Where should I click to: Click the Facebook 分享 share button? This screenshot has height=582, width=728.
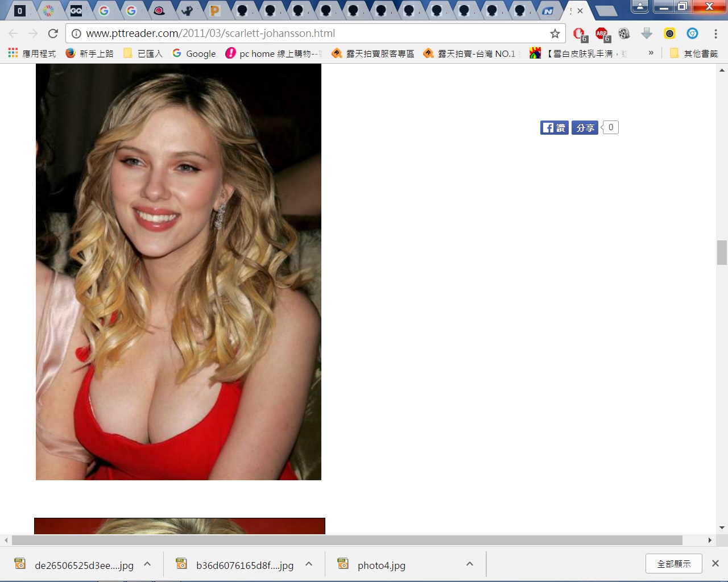point(585,128)
